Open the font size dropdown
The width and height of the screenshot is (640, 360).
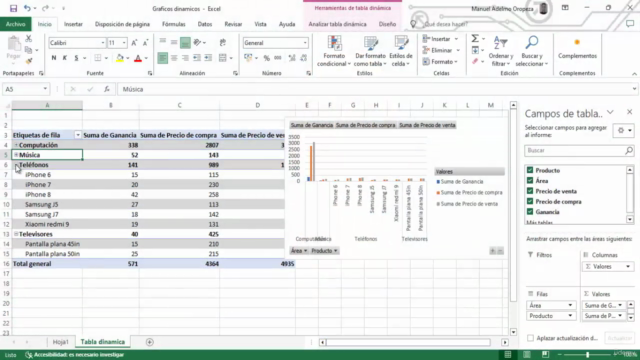124,43
